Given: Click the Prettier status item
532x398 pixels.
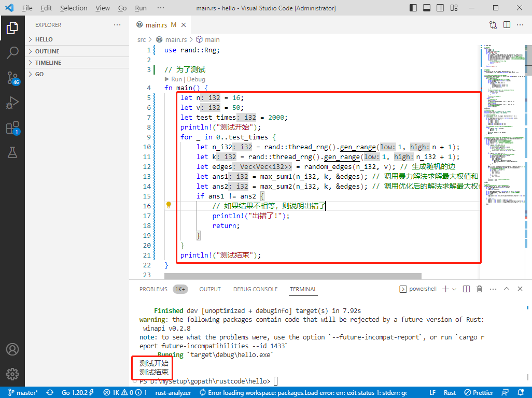Looking at the screenshot, I should point(479,393).
